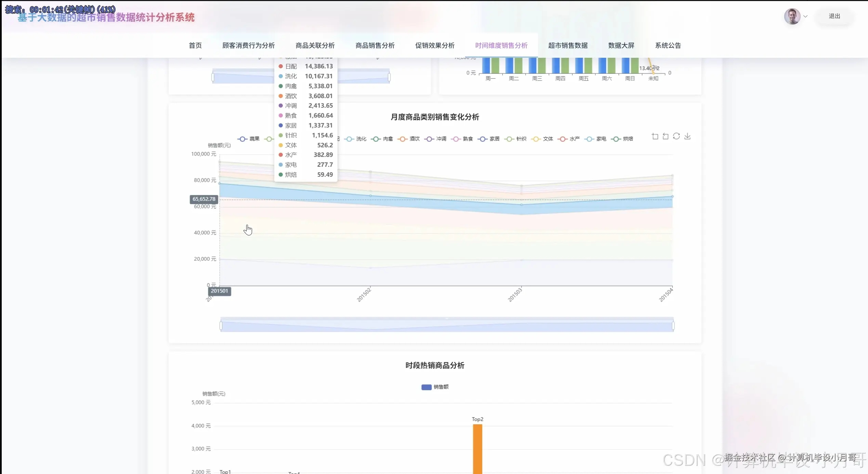Click the right handle of monthly zoom slider
The height and width of the screenshot is (474, 868).
673,326
